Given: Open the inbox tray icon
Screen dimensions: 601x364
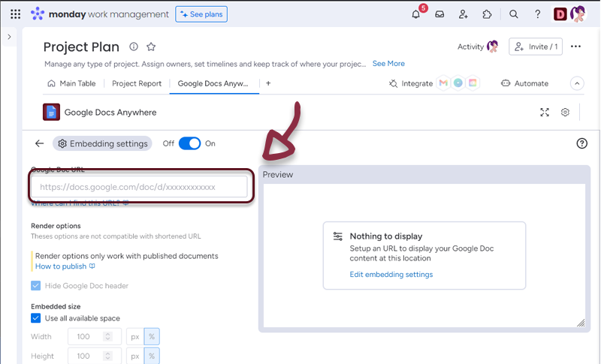Looking at the screenshot, I should click(439, 14).
